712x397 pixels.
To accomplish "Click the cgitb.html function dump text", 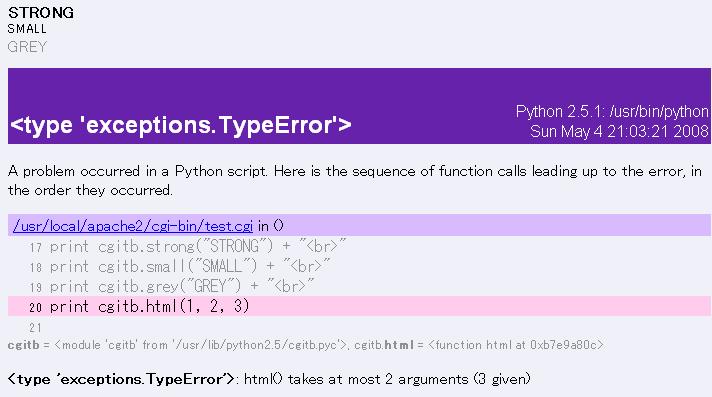I will [x=479, y=345].
